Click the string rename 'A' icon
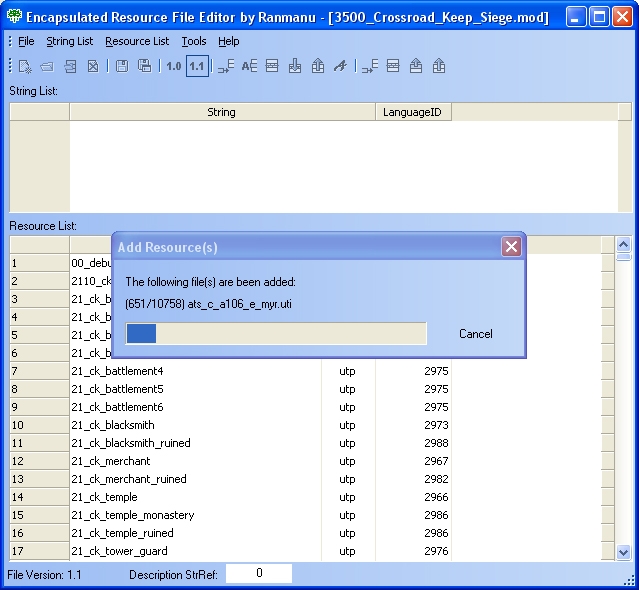The image size is (639, 590). (x=340, y=66)
